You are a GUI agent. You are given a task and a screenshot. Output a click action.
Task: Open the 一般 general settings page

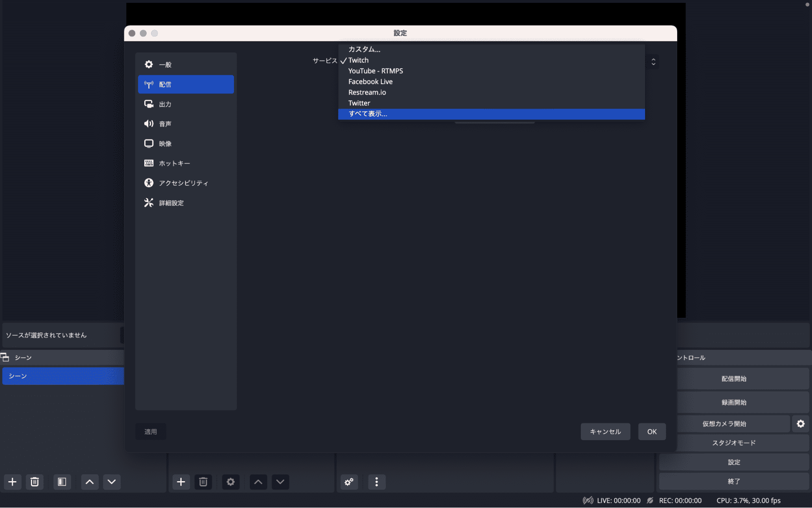click(x=186, y=65)
